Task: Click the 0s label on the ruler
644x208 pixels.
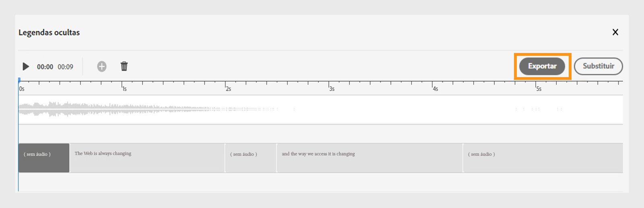Action: tap(22, 89)
